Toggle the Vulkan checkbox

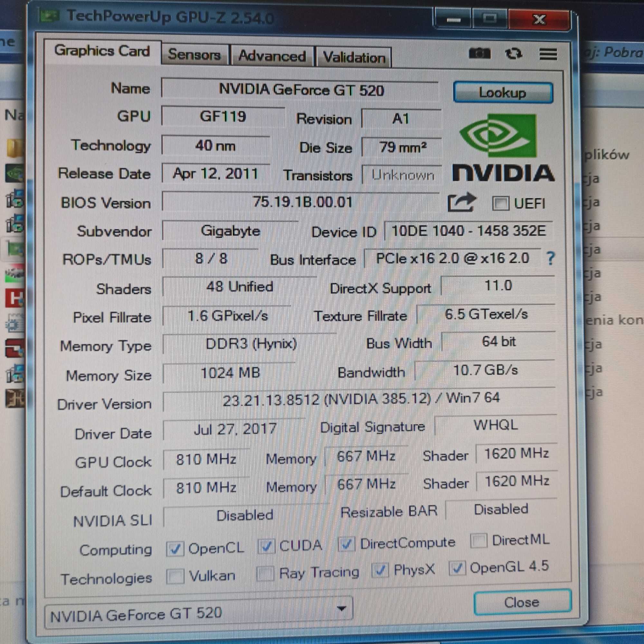tap(175, 576)
